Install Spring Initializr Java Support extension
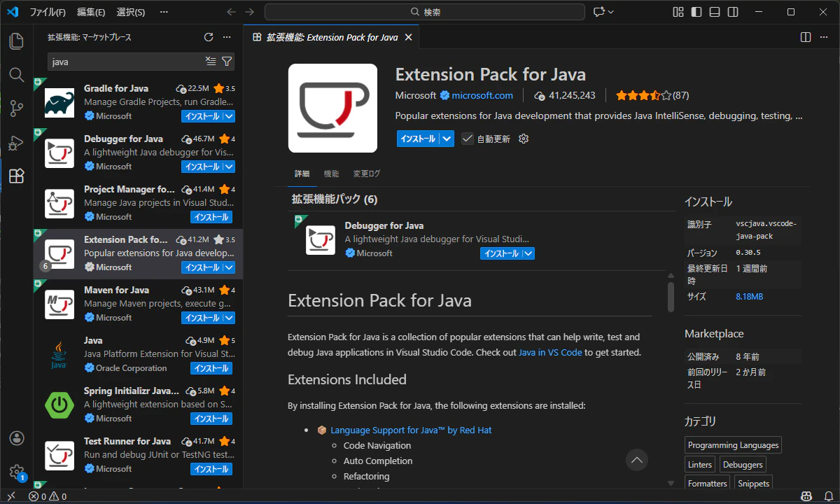This screenshot has height=504, width=840. tap(211, 419)
